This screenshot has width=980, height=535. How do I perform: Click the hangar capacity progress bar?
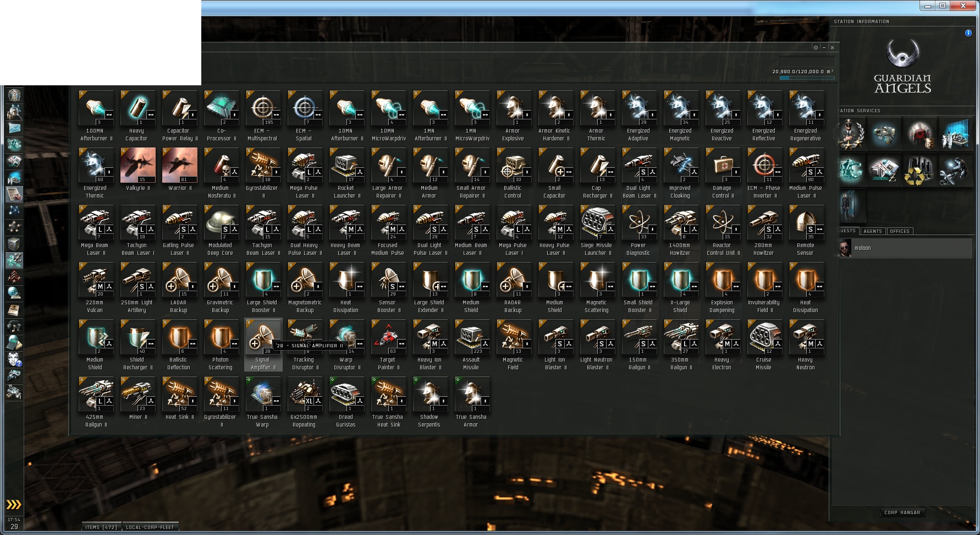(807, 78)
